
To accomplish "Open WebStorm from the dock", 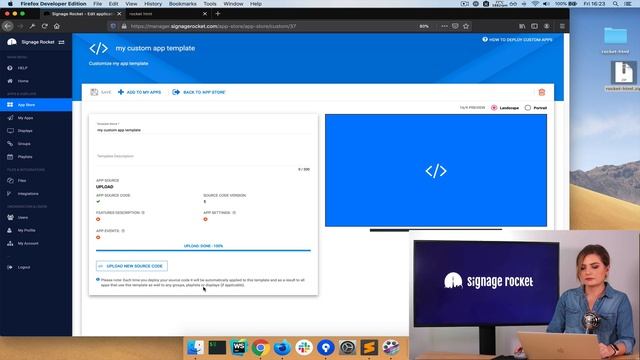I will pyautogui.click(x=239, y=348).
